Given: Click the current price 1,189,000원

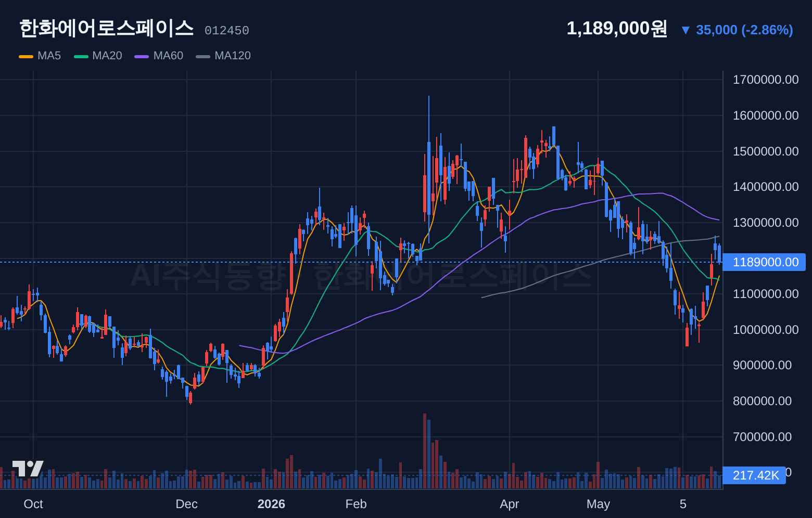Looking at the screenshot, I should pyautogui.click(x=617, y=29).
